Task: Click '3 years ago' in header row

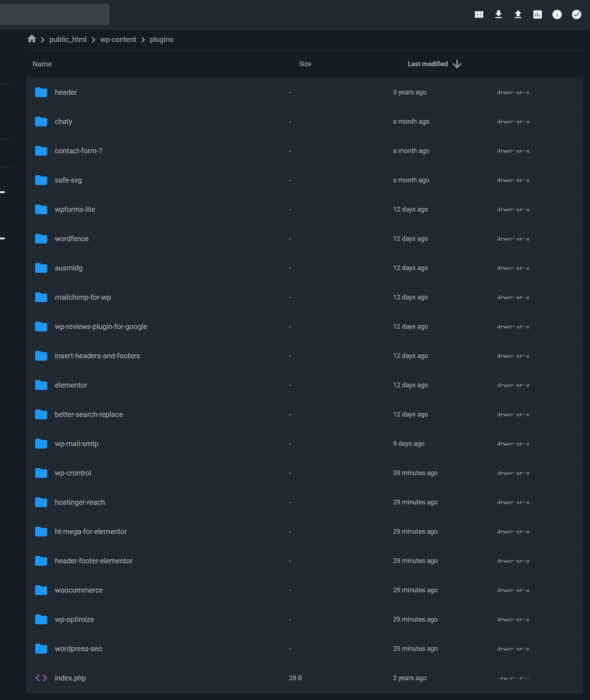Action: 410,92
